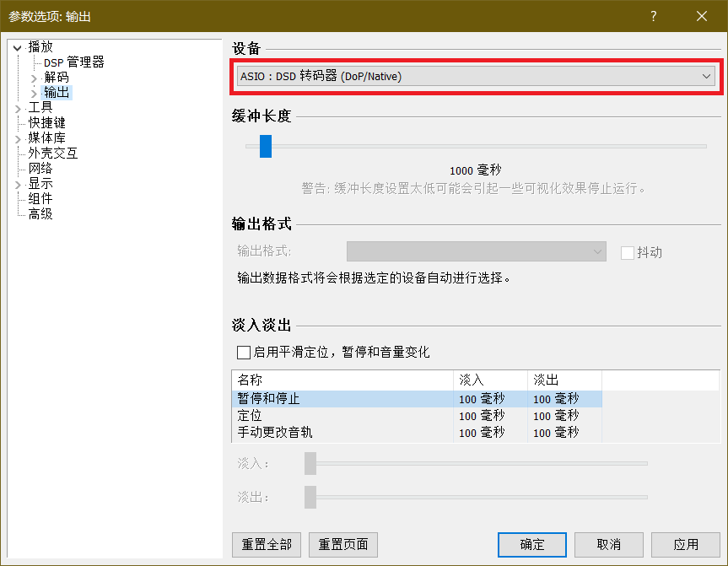Select DSP 管理器 in the tree
Screen dimensions: 728x566
(x=74, y=62)
